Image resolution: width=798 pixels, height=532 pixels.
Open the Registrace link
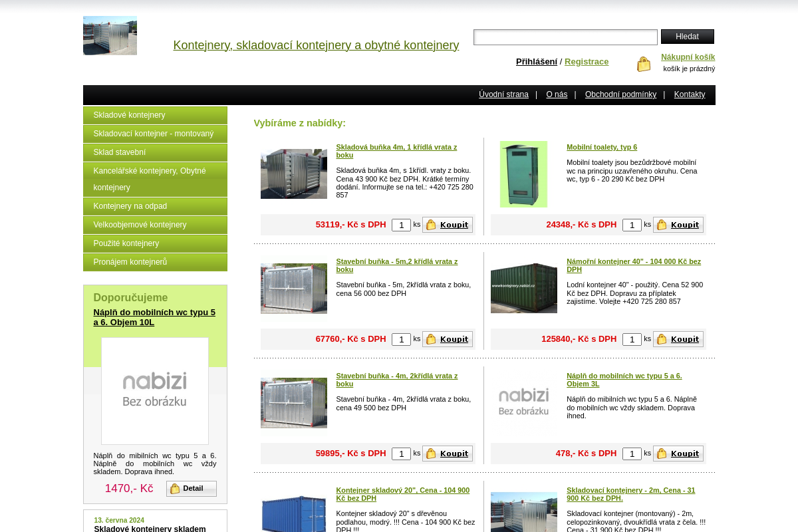point(586,62)
